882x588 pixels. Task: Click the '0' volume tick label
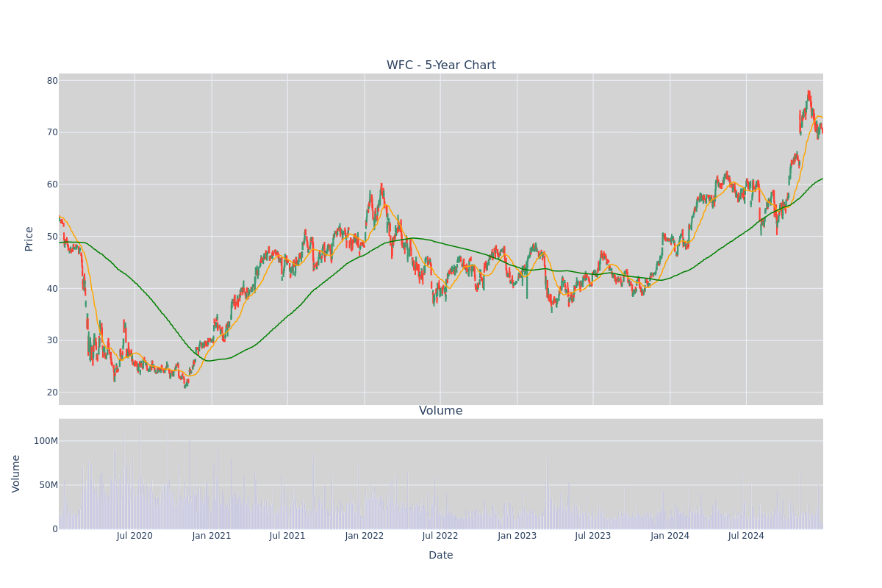click(x=55, y=529)
